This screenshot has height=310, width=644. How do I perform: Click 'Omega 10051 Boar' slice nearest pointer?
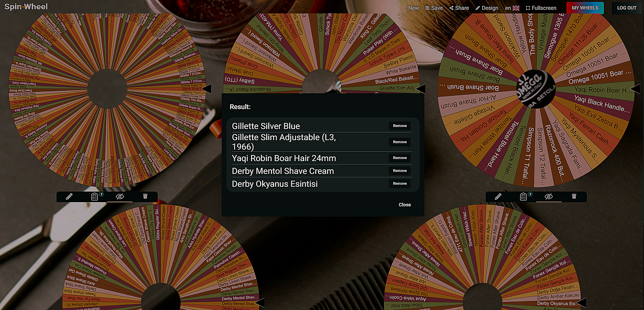click(600, 77)
